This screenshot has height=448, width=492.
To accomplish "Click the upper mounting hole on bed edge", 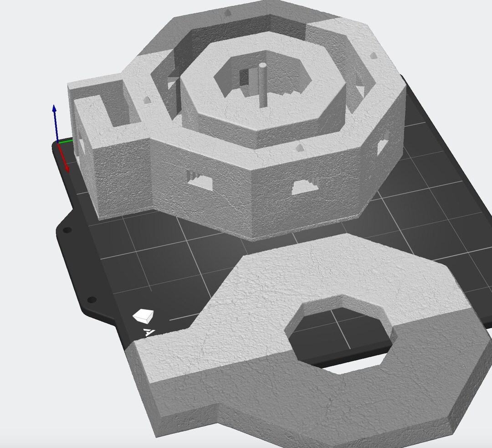I will coord(67,230).
